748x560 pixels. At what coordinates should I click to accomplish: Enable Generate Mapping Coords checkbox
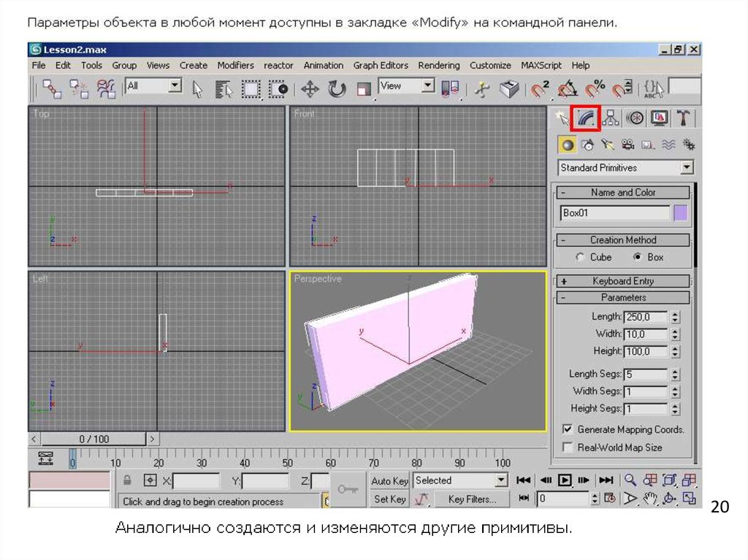(568, 429)
